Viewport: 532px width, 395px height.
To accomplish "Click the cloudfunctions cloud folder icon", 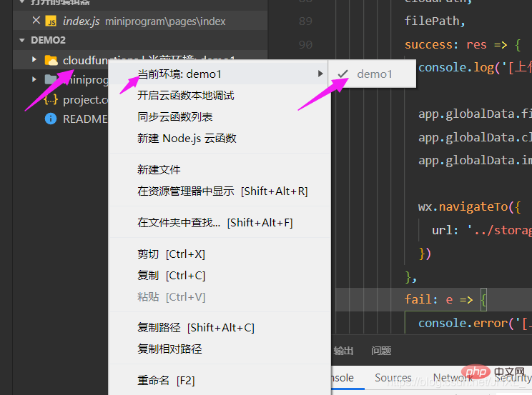I will pyautogui.click(x=51, y=60).
